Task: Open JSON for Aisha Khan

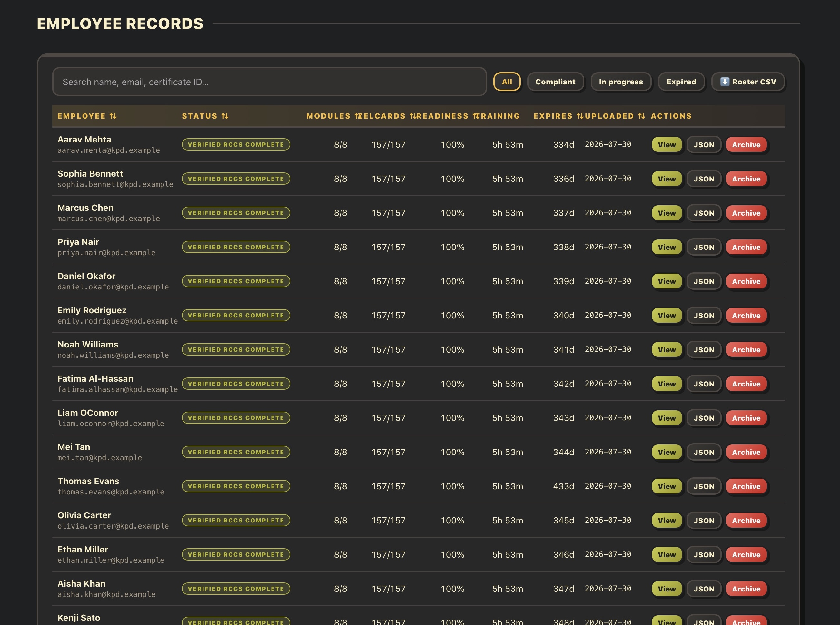Action: 704,589
